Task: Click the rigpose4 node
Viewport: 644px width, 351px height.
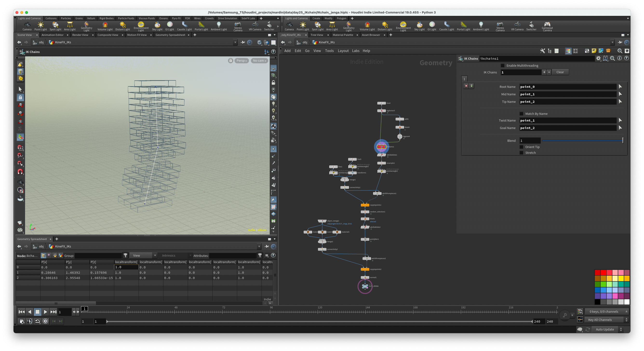Action: (400, 136)
